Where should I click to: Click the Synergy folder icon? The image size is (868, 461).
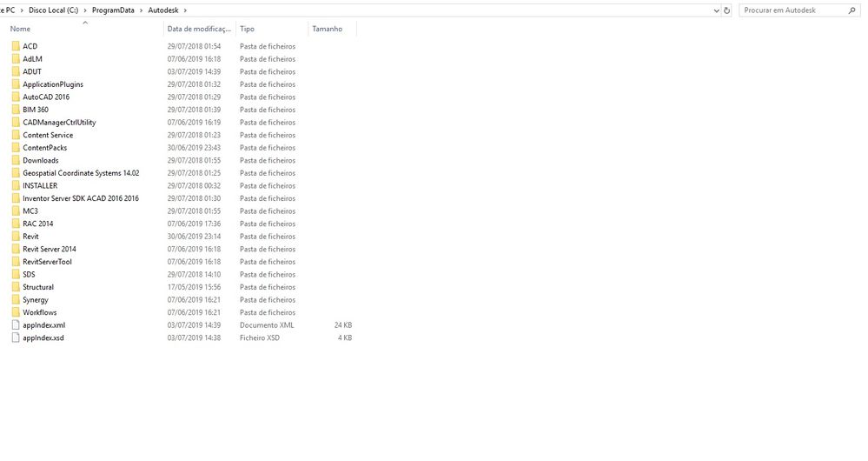[16, 300]
